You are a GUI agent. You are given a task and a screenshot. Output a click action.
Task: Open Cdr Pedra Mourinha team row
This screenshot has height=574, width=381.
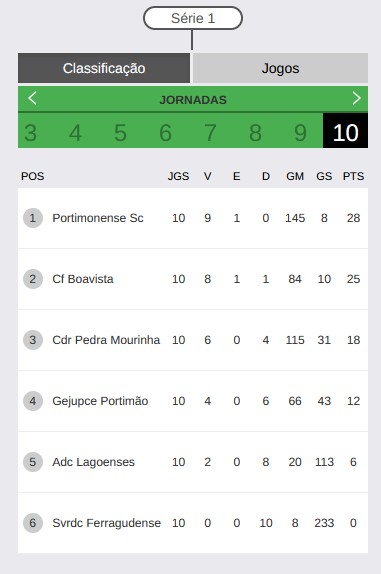click(x=193, y=340)
